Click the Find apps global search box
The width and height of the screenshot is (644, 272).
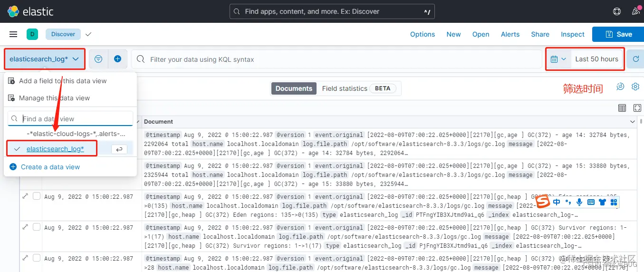click(332, 11)
